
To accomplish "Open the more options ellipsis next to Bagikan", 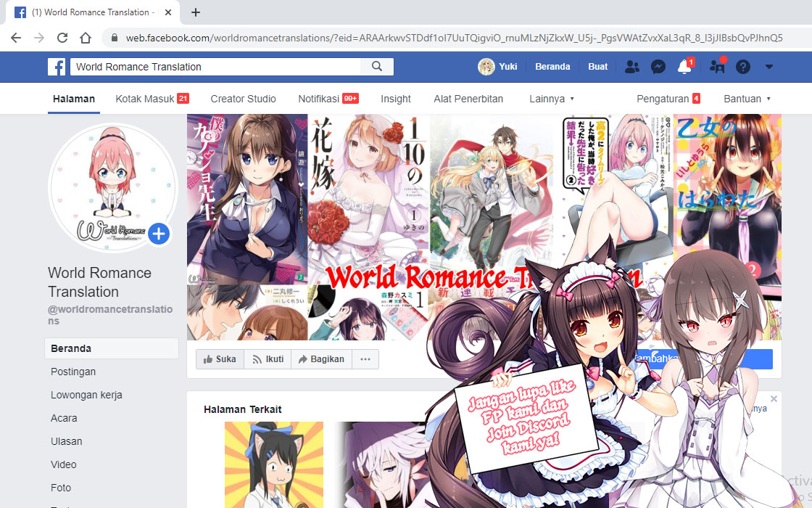I will point(366,359).
